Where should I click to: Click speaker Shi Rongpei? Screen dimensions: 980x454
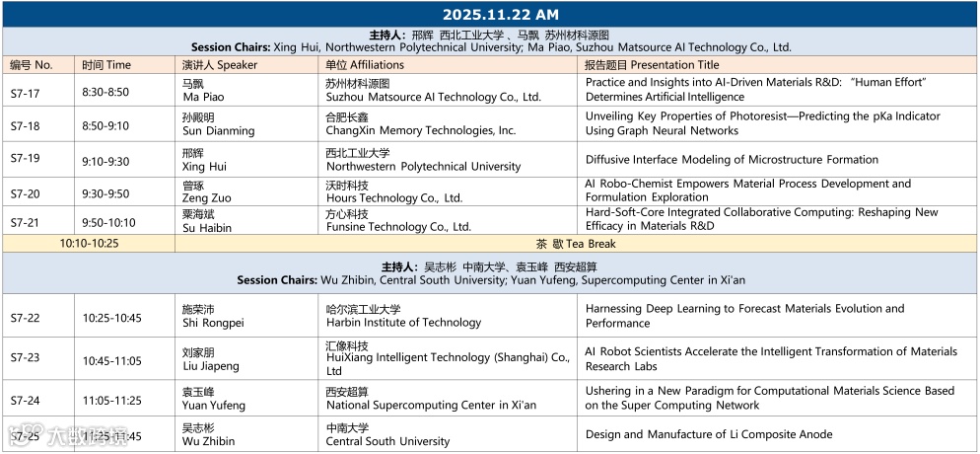coord(213,316)
